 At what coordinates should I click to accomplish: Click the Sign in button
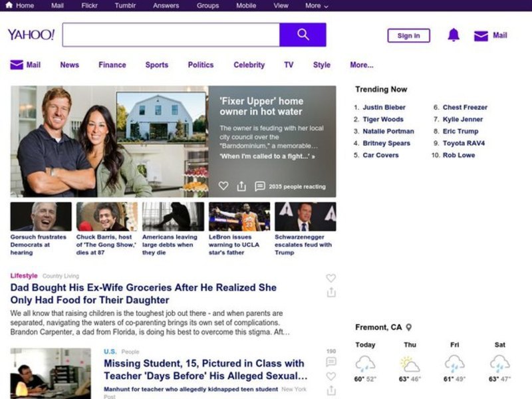(408, 36)
